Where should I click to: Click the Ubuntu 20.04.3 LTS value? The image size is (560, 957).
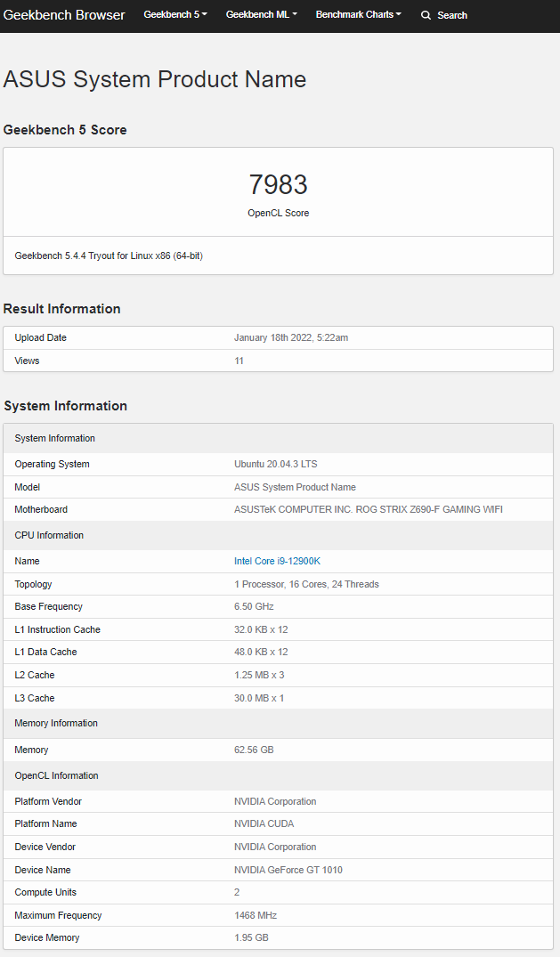275,464
